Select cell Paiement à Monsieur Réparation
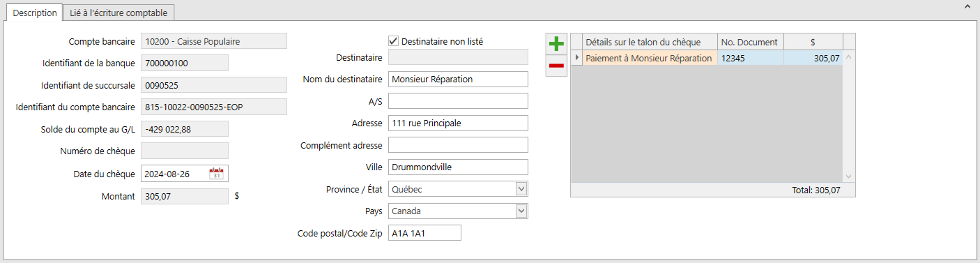Viewport: 980px width, 263px height. coord(650,59)
